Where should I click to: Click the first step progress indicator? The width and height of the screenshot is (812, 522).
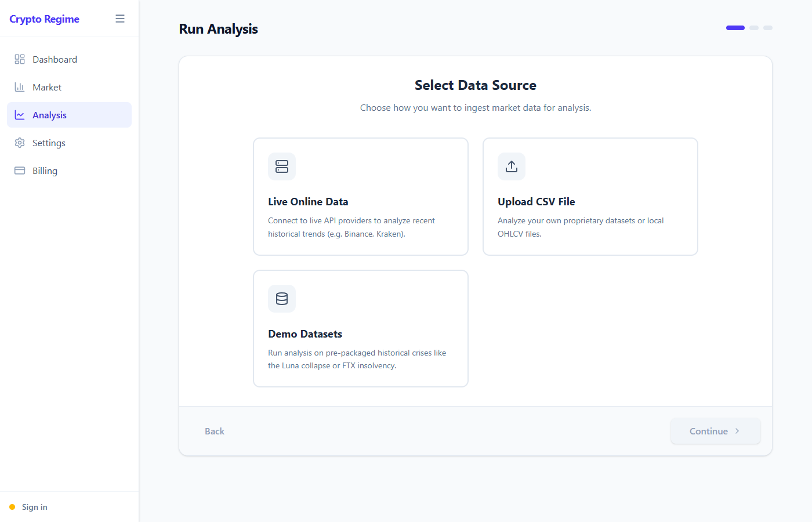(x=735, y=27)
